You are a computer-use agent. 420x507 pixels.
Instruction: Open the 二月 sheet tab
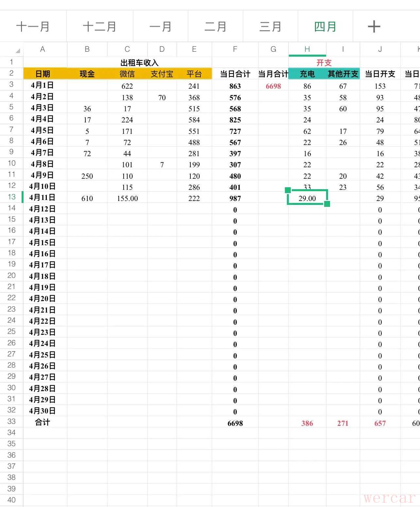pyautogui.click(x=216, y=27)
